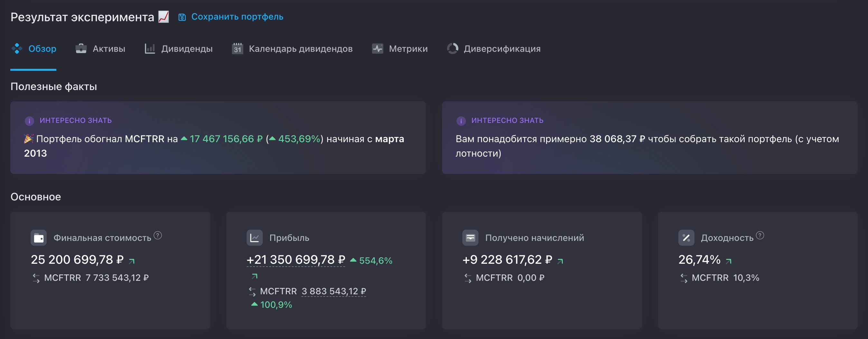
Task: Click arrow link next to 26,74% yield
Action: coord(729,261)
